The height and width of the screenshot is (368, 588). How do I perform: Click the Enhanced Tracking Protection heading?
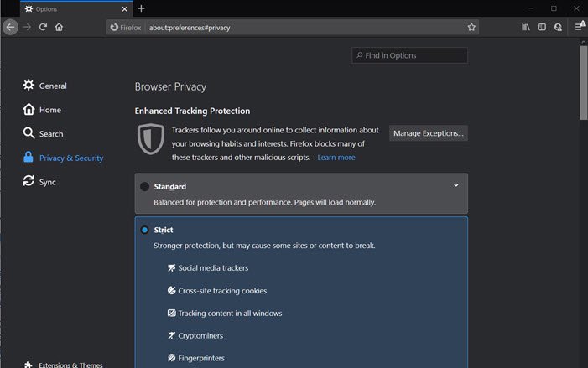[192, 111]
